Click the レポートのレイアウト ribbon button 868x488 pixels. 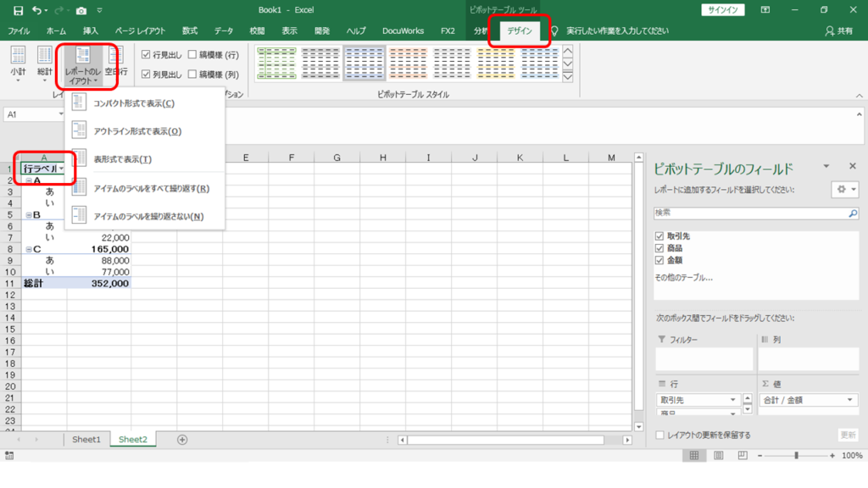point(82,66)
